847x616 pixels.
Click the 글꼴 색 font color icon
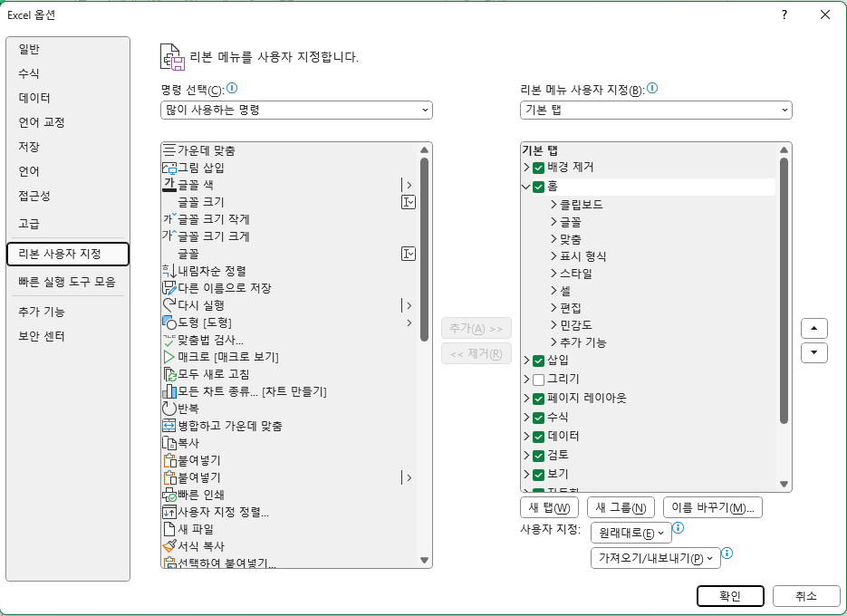click(x=169, y=185)
